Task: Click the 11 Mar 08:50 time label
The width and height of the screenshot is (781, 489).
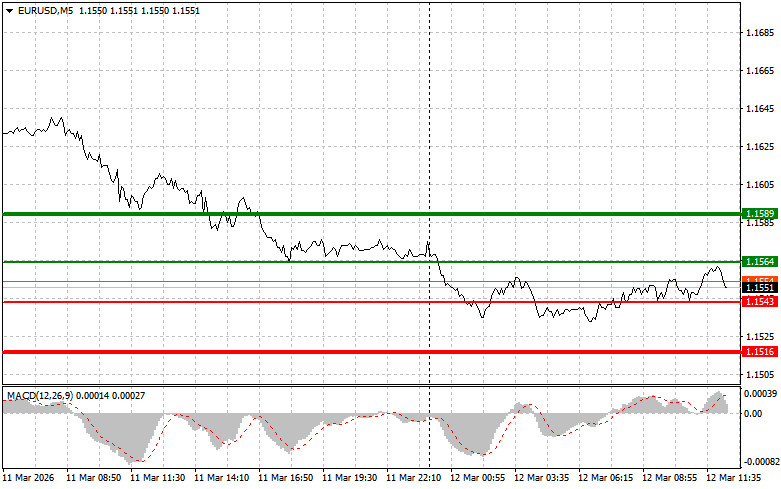Action: coord(94,478)
